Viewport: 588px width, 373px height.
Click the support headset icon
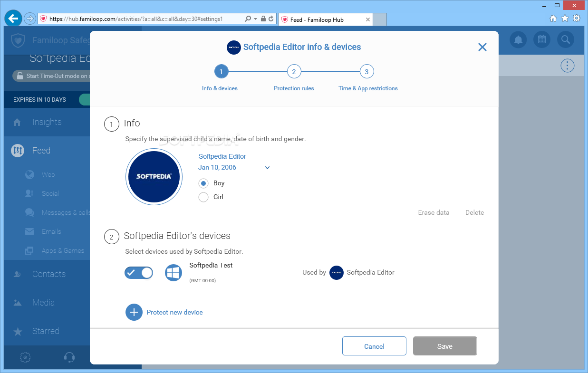pyautogui.click(x=69, y=357)
